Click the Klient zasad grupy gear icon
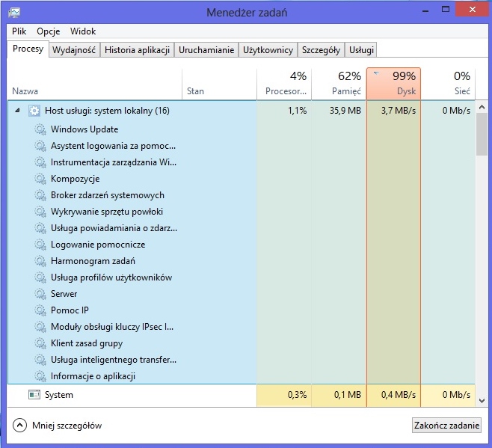This screenshot has width=492, height=448. (40, 343)
